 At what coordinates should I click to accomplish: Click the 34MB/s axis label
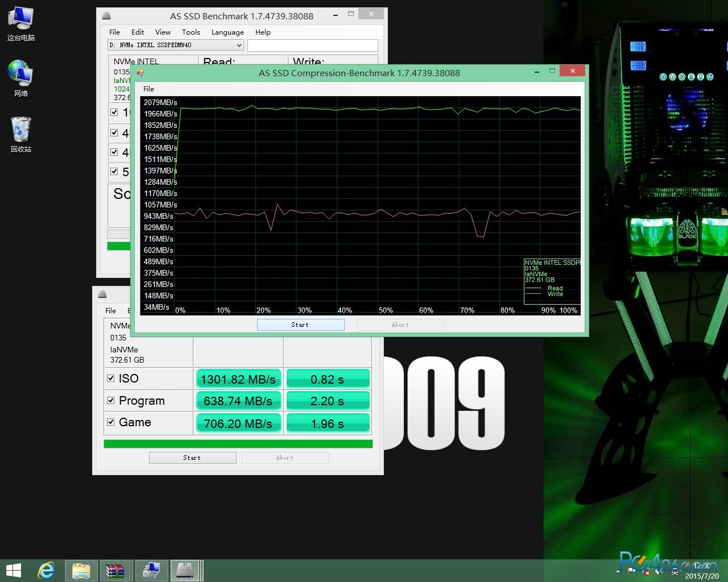point(156,307)
